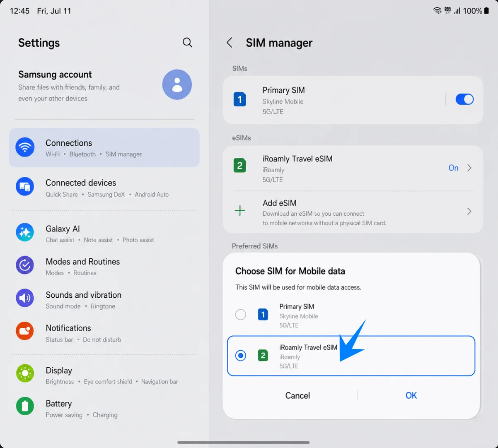Tap the Modes and Routines icon
This screenshot has width=498, height=448.
25,265
